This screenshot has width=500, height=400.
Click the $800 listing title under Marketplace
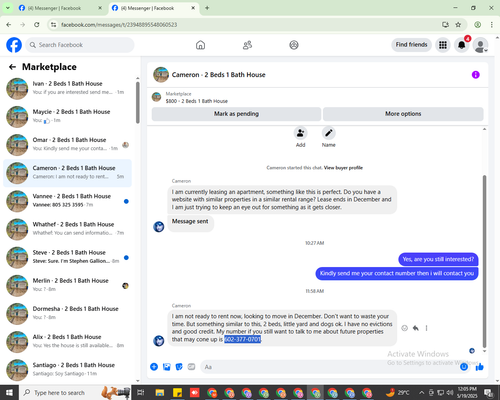[x=197, y=101]
